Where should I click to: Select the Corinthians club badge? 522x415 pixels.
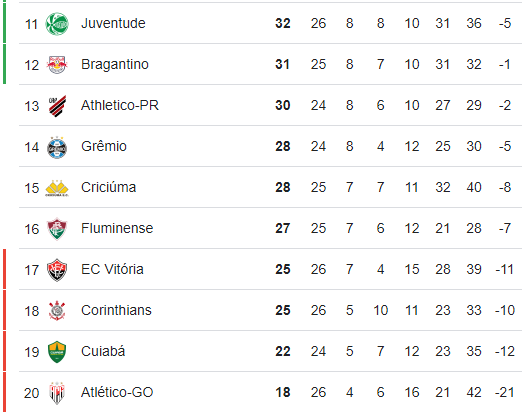pyautogui.click(x=57, y=311)
